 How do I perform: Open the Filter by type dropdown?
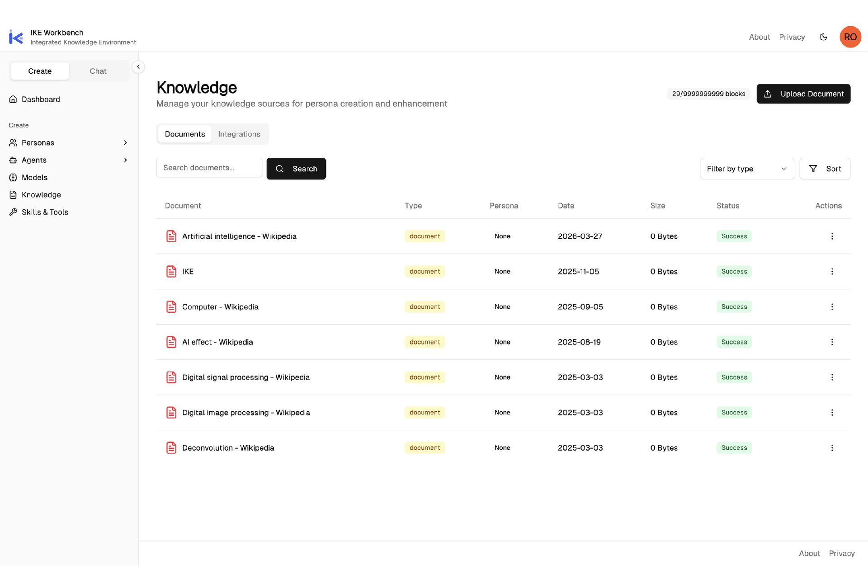(x=747, y=169)
